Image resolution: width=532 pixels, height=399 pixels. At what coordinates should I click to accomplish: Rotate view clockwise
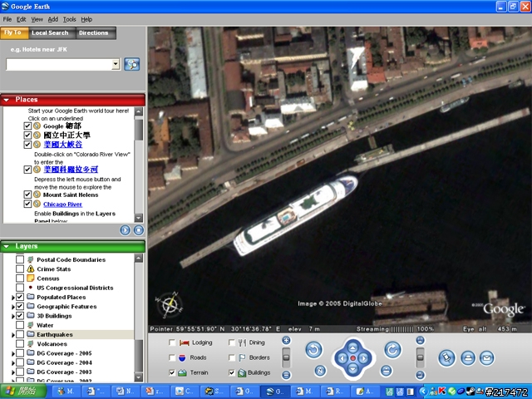click(392, 349)
